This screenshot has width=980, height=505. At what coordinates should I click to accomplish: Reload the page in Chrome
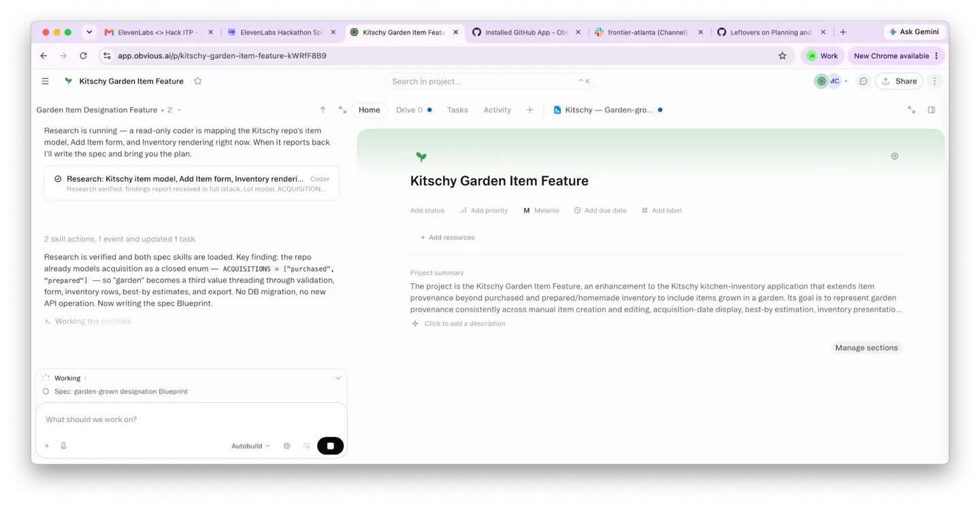click(x=83, y=56)
